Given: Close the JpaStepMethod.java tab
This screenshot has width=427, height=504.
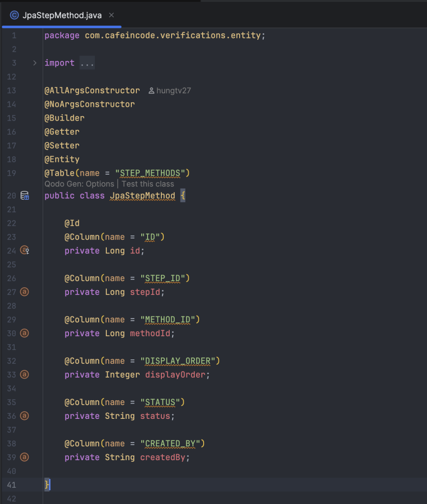Looking at the screenshot, I should (111, 15).
